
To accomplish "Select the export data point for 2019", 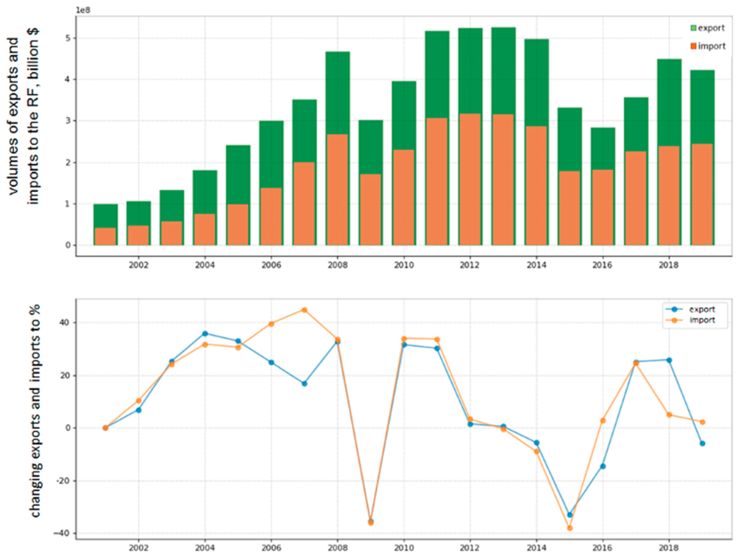I will [702, 443].
